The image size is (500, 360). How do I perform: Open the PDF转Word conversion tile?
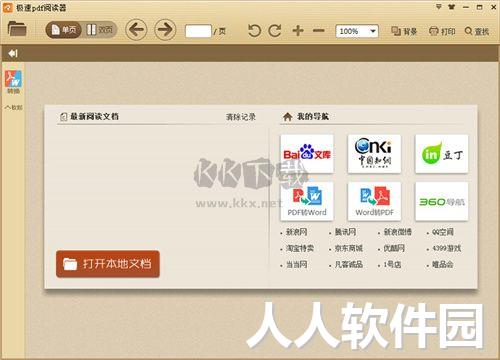point(307,201)
